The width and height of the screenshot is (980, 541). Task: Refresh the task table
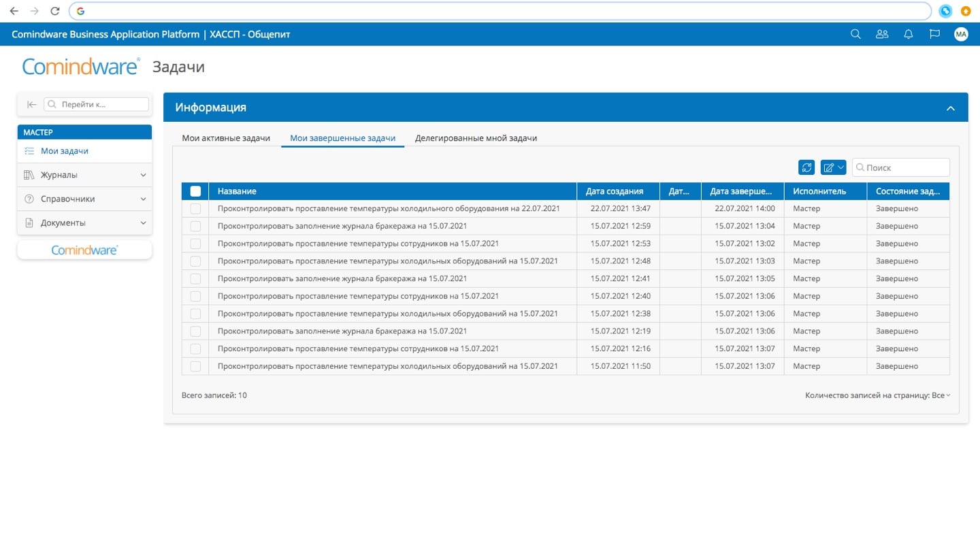pyautogui.click(x=806, y=167)
